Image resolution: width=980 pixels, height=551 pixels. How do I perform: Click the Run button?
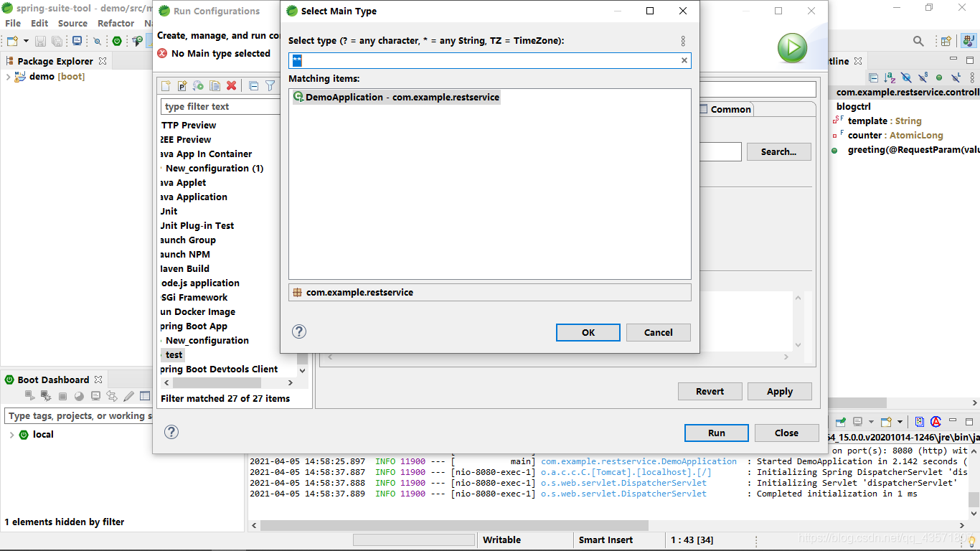point(717,433)
